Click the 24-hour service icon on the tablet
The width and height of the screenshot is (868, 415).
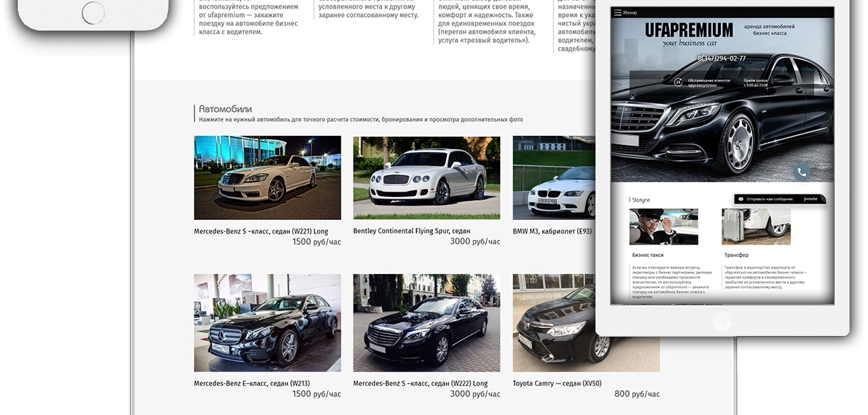point(678,82)
